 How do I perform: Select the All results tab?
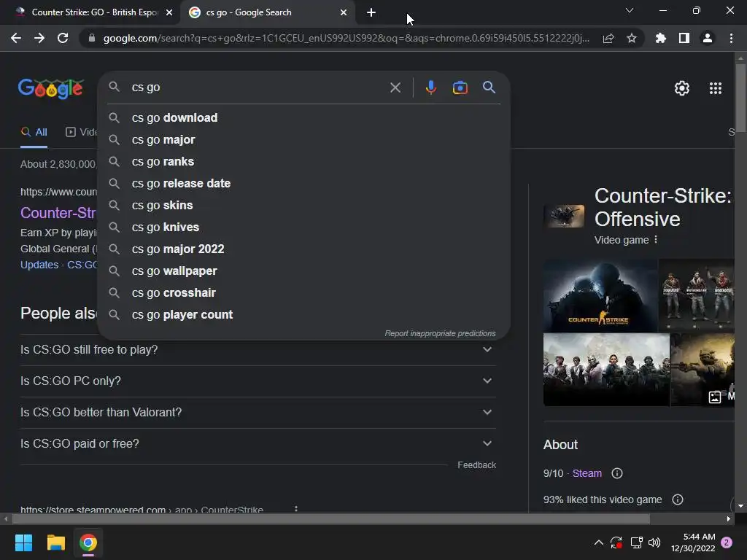coord(34,133)
